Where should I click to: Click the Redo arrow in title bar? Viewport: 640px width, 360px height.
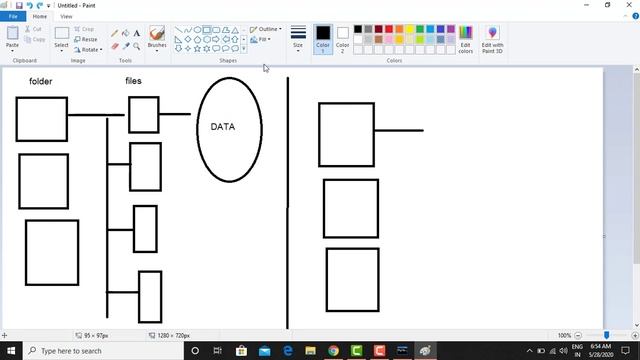click(40, 6)
